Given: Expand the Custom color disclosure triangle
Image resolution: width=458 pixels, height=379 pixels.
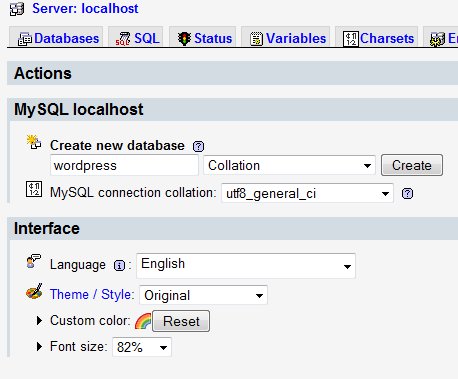Looking at the screenshot, I should coord(39,321).
